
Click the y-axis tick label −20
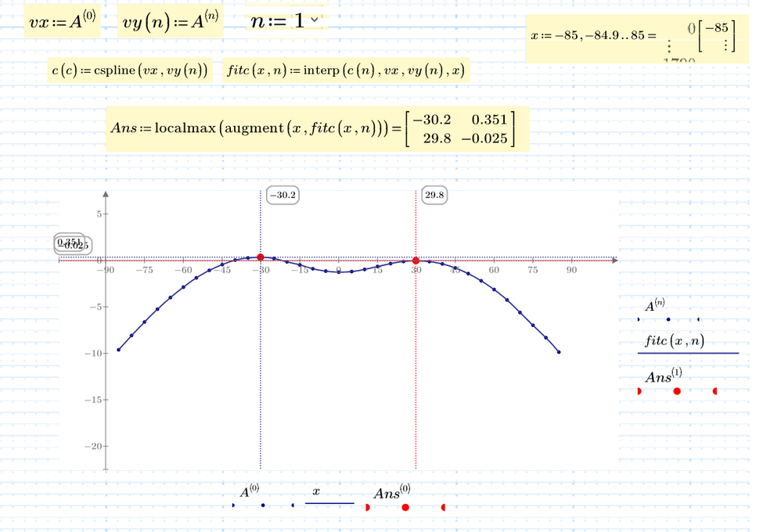[x=92, y=446]
